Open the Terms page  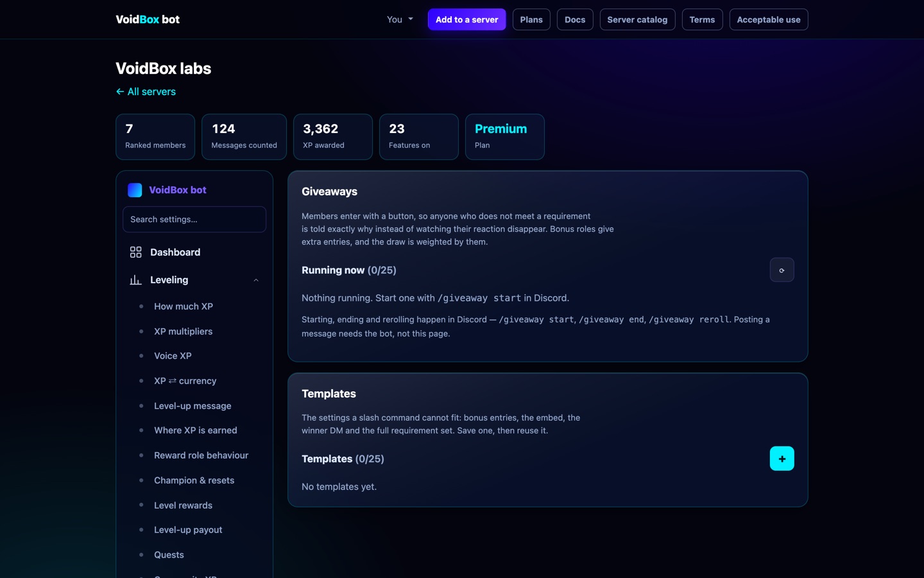point(702,19)
